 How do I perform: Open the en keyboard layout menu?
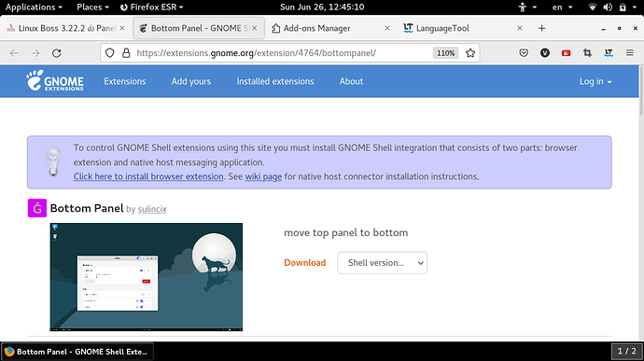coord(562,7)
